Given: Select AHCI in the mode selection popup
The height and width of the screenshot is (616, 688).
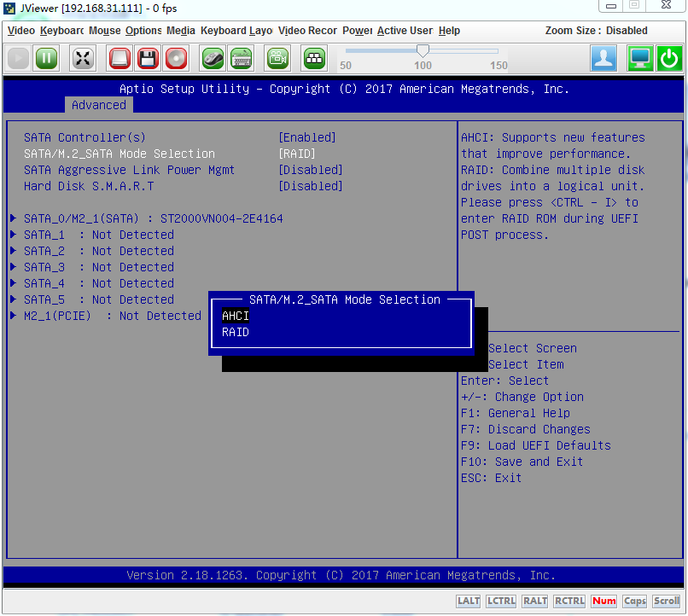Looking at the screenshot, I should (x=236, y=316).
